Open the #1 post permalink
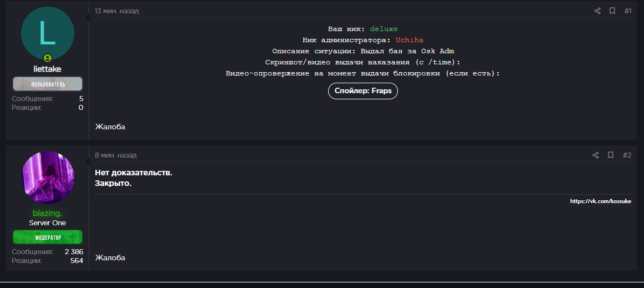The width and height of the screenshot is (644, 288). 628,11
